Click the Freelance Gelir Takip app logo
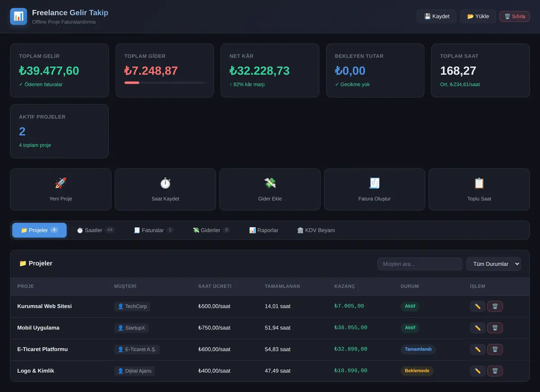 point(18,16)
